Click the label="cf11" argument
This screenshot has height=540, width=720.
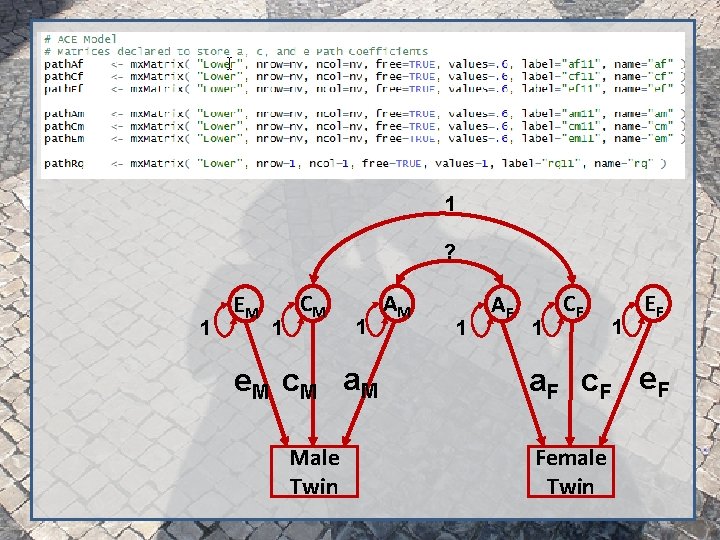point(561,77)
